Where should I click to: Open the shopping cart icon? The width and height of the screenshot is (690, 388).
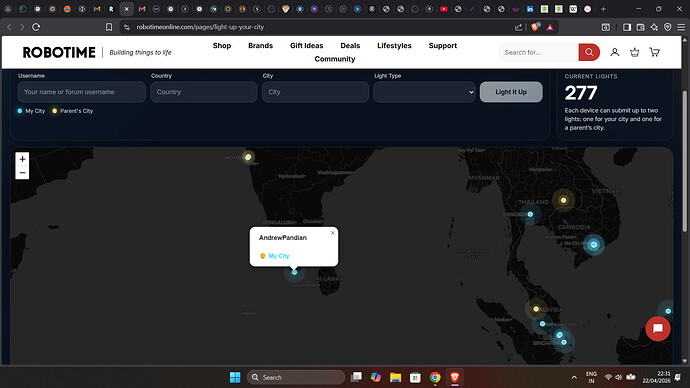[654, 52]
